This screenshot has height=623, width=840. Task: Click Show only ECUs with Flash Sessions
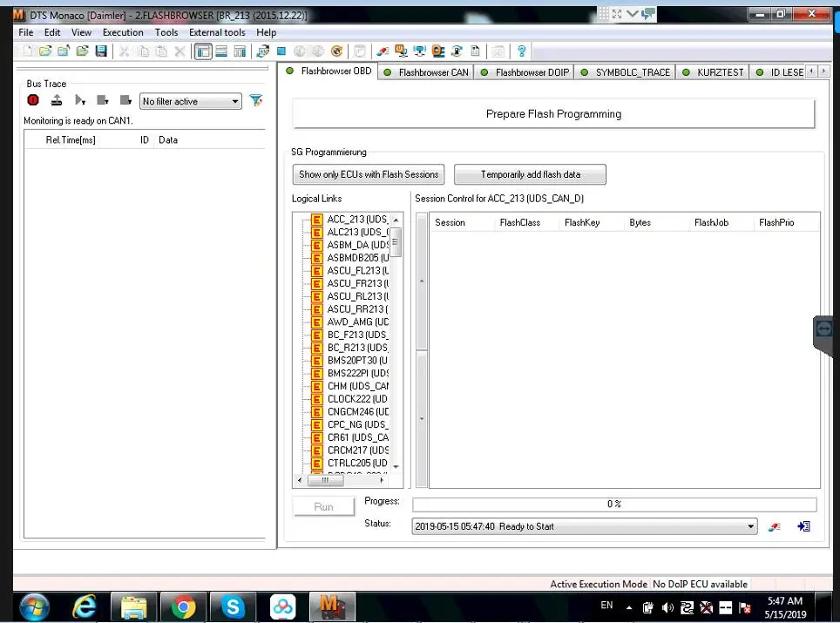pos(369,174)
